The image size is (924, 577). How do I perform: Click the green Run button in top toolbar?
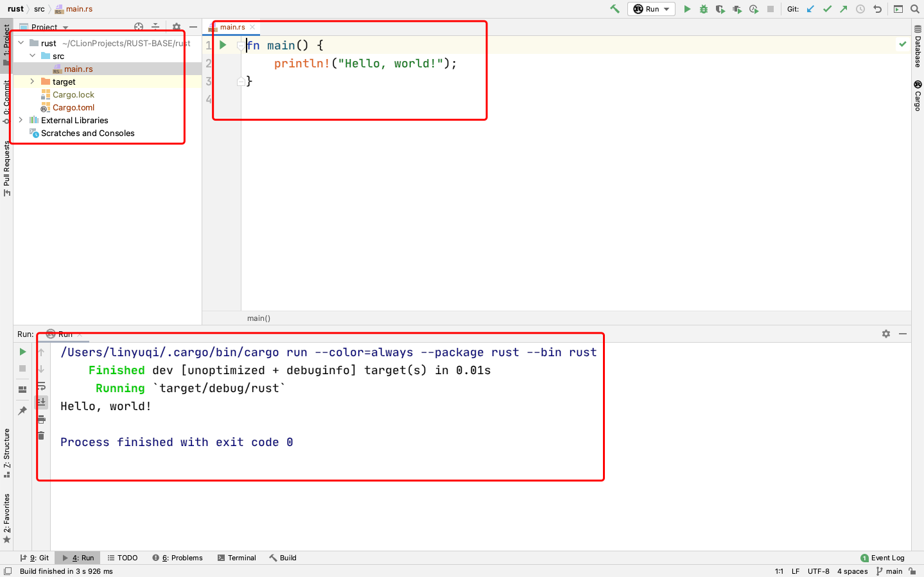(x=687, y=9)
